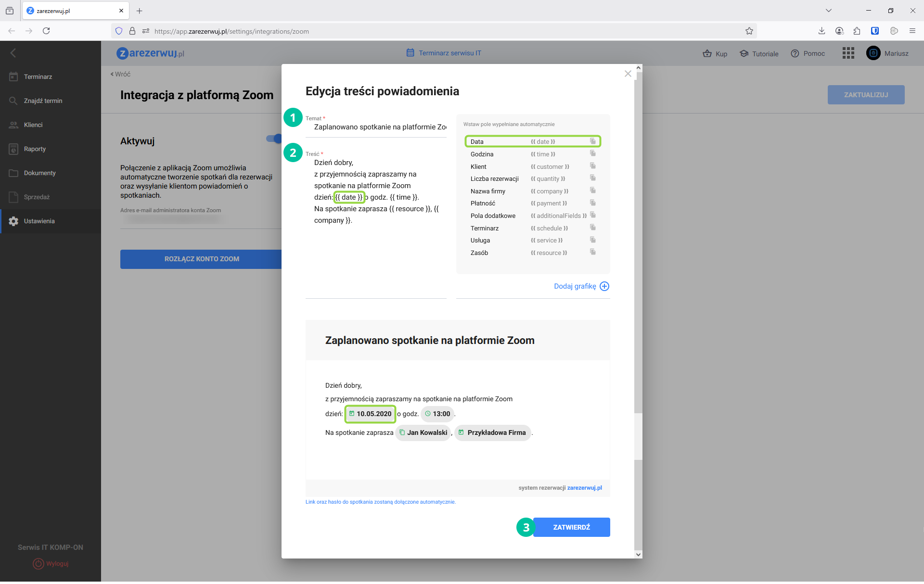Viewport: 924px width, 584px height.
Task: Copy the Zasób {{ resource }} field
Action: (x=593, y=252)
